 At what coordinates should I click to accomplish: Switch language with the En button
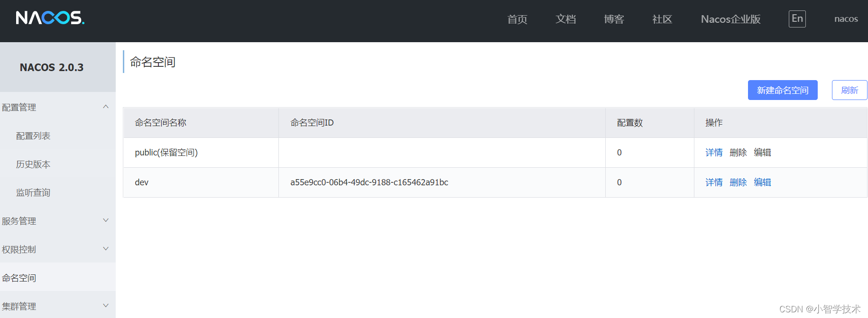[797, 19]
